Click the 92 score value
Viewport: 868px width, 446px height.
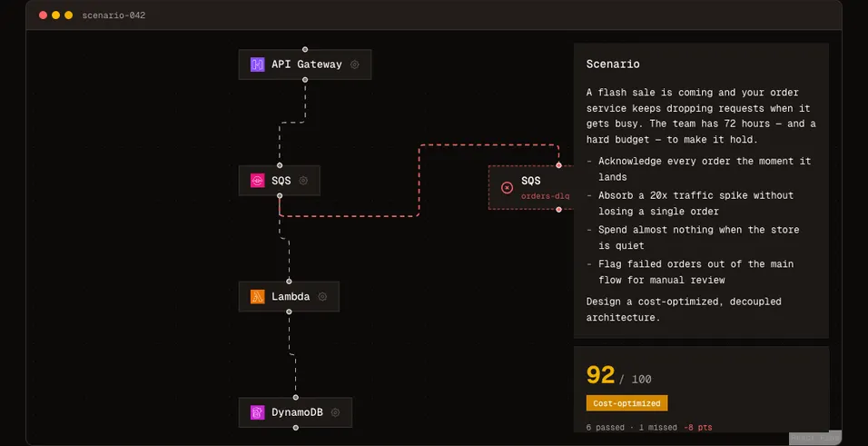tap(601, 375)
